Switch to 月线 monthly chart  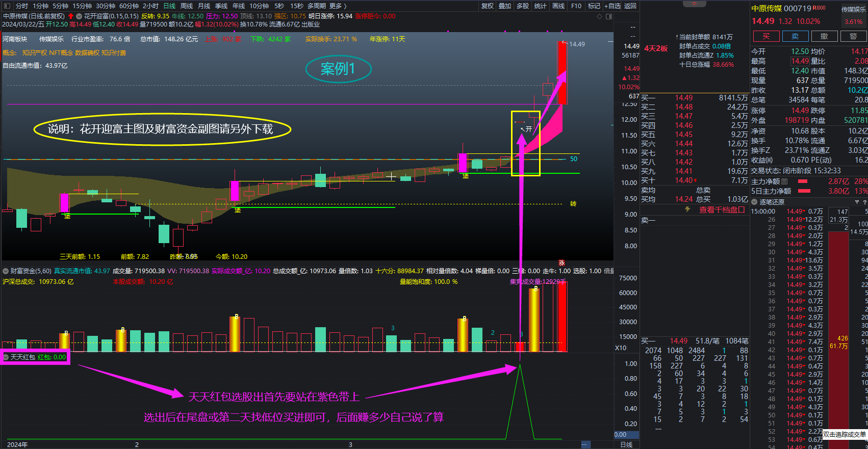coord(204,6)
